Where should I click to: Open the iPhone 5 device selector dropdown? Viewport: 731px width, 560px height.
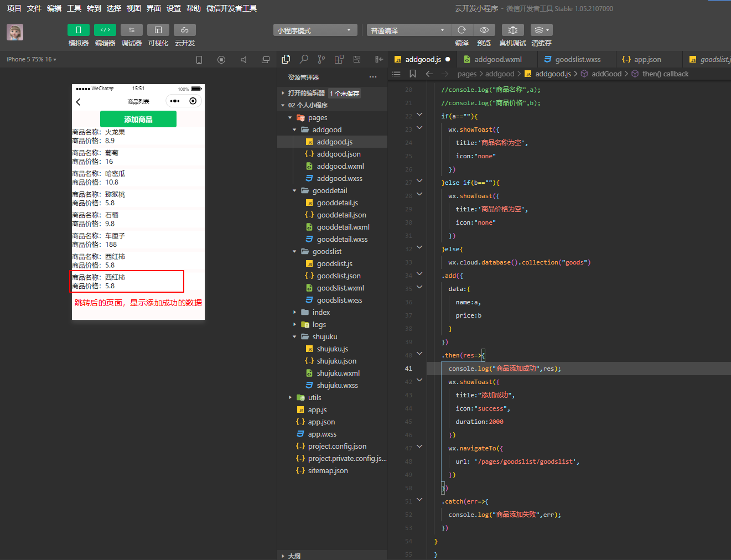click(x=32, y=59)
